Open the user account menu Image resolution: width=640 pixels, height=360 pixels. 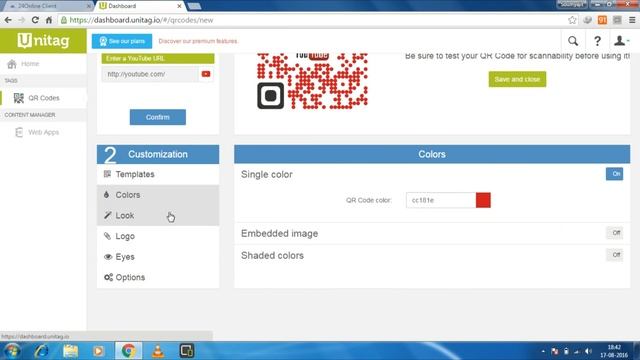pos(621,41)
